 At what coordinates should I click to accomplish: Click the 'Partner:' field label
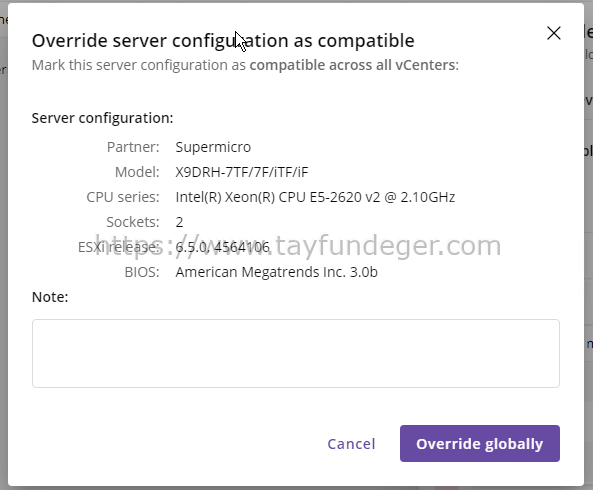[x=133, y=147]
